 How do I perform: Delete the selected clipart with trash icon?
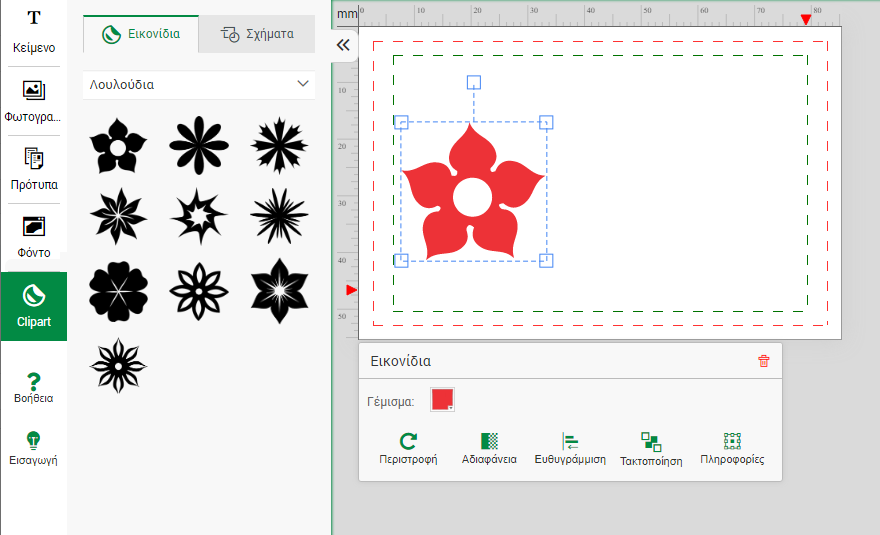(x=764, y=361)
